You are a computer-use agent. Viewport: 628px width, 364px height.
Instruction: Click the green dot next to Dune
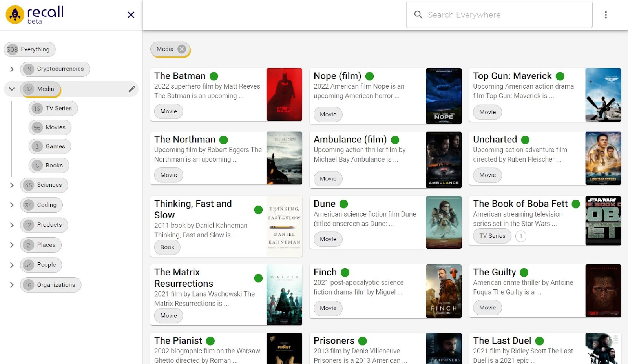tap(344, 204)
